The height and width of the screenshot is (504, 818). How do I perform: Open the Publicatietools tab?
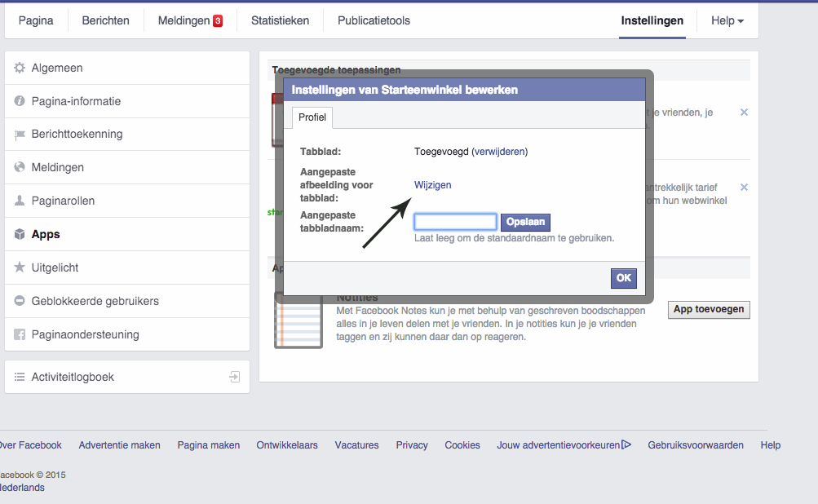tap(374, 21)
